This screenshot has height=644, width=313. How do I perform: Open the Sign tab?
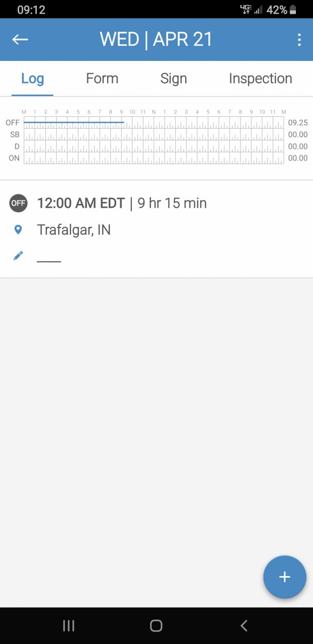(x=174, y=78)
